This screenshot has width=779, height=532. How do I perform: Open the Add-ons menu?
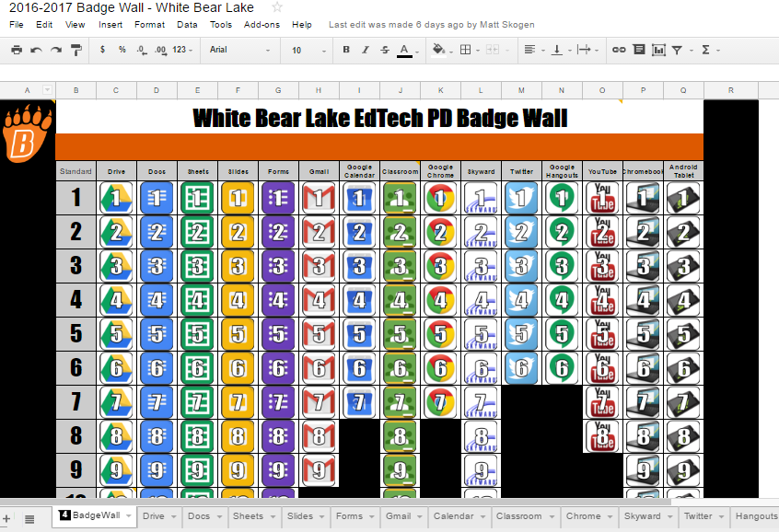coord(262,24)
